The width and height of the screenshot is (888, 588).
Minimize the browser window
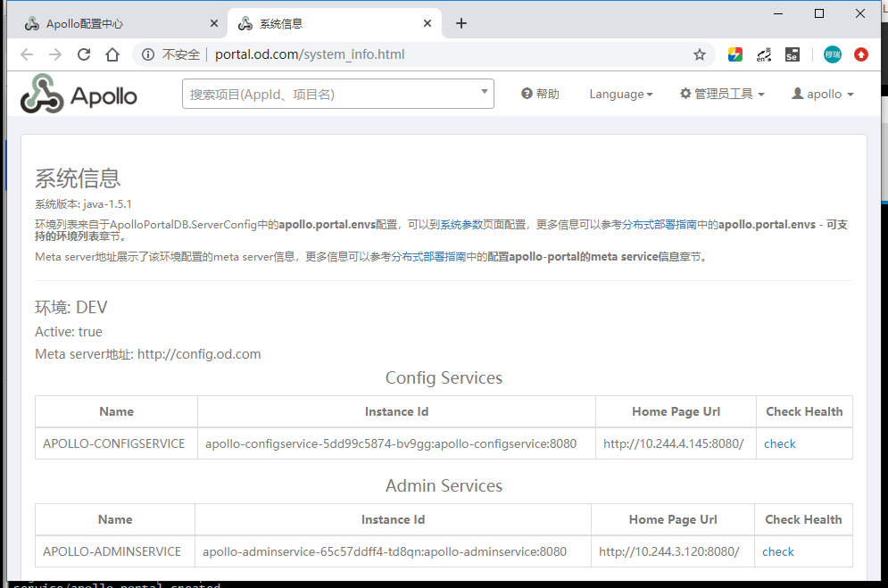pos(778,13)
